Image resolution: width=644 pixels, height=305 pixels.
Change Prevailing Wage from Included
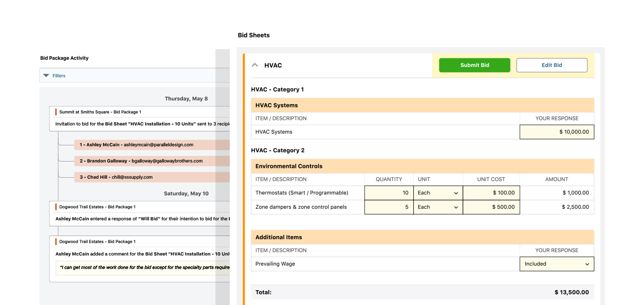[556, 264]
